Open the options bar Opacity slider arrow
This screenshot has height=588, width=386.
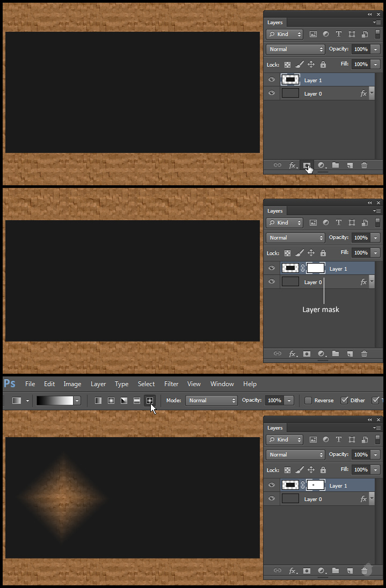(289, 401)
